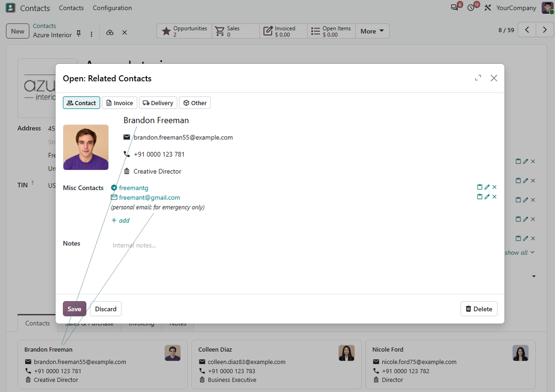Open the Contacts menu item
Viewport: 555px width, 392px height.
[71, 8]
